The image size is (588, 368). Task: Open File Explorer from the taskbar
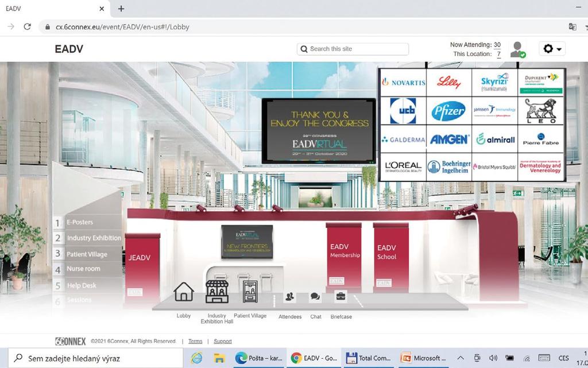click(219, 358)
